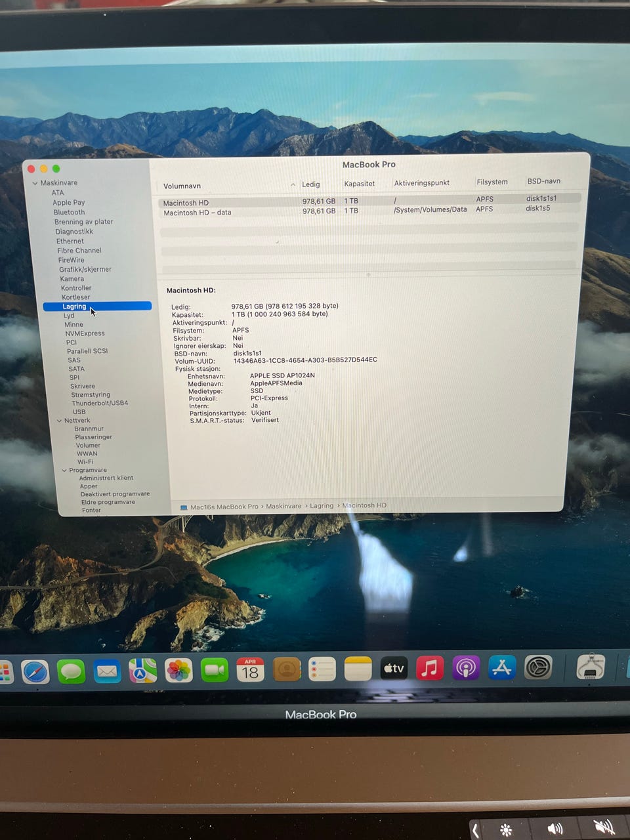This screenshot has width=630, height=840.
Task: Open App Store from the Dock
Action: tap(502, 667)
